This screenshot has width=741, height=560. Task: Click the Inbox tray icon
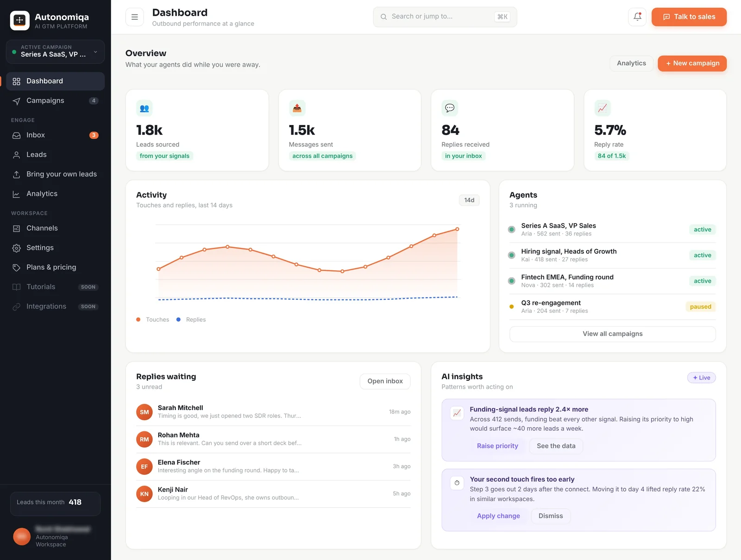click(17, 136)
